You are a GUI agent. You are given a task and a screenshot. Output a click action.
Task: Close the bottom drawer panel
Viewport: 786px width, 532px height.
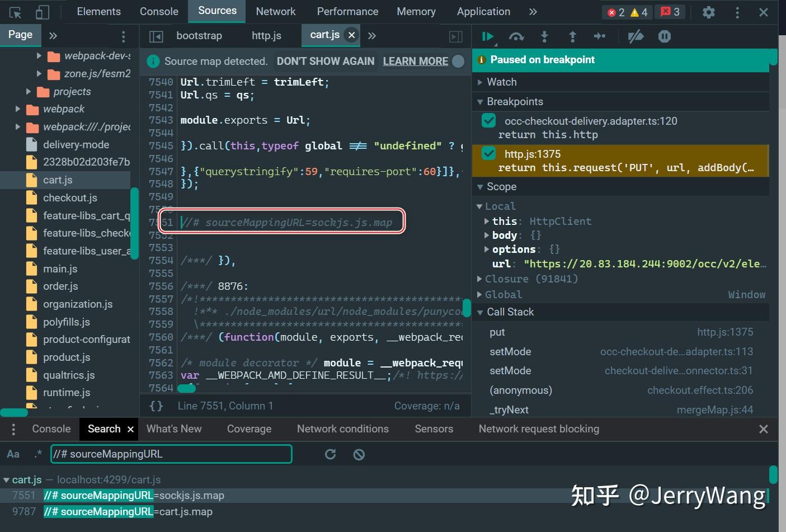764,429
